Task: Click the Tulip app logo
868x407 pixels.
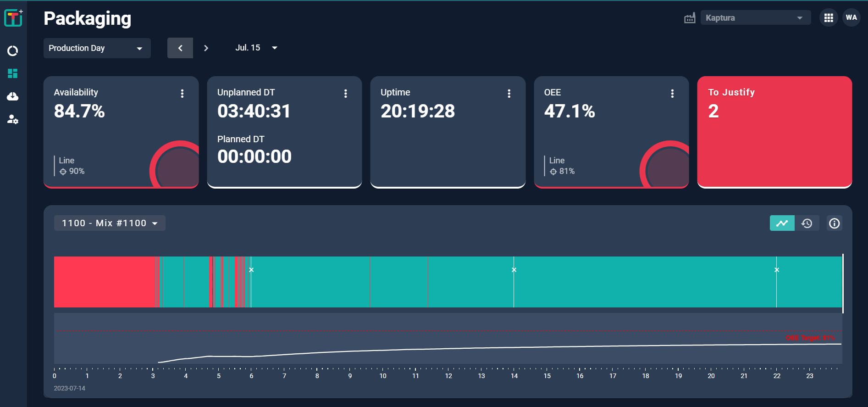Action: coord(13,18)
